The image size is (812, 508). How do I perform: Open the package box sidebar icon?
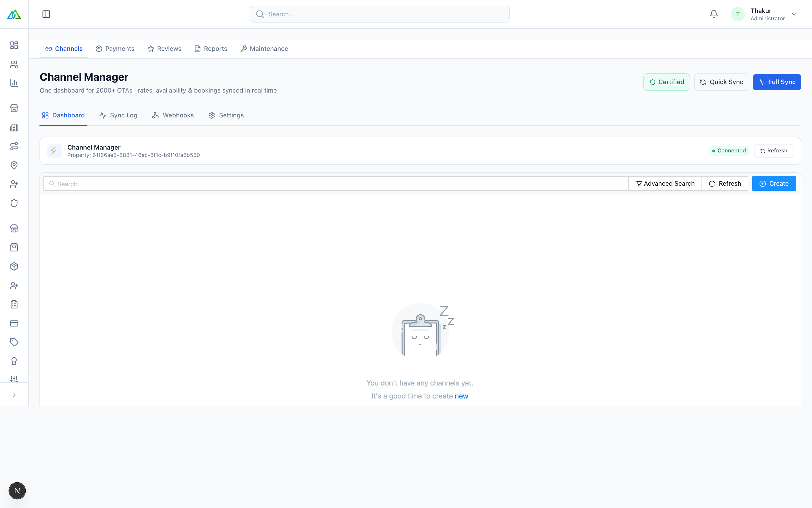(14, 266)
